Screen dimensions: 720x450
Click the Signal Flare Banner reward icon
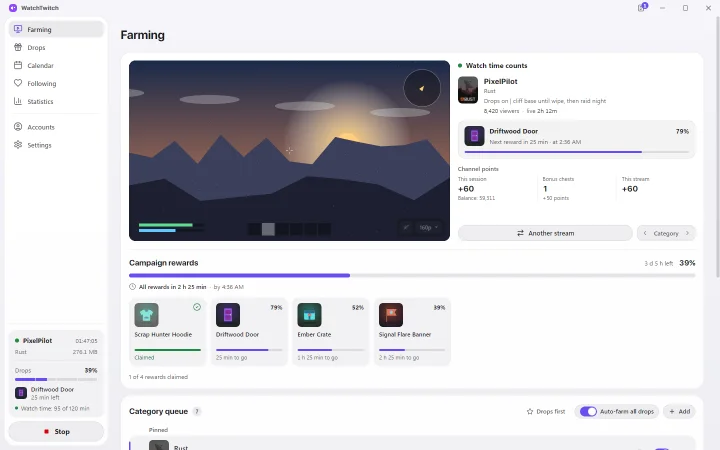point(391,315)
